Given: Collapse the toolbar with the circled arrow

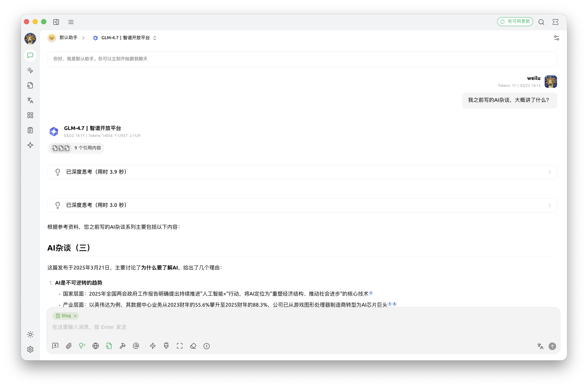Looking at the screenshot, I should 207,346.
